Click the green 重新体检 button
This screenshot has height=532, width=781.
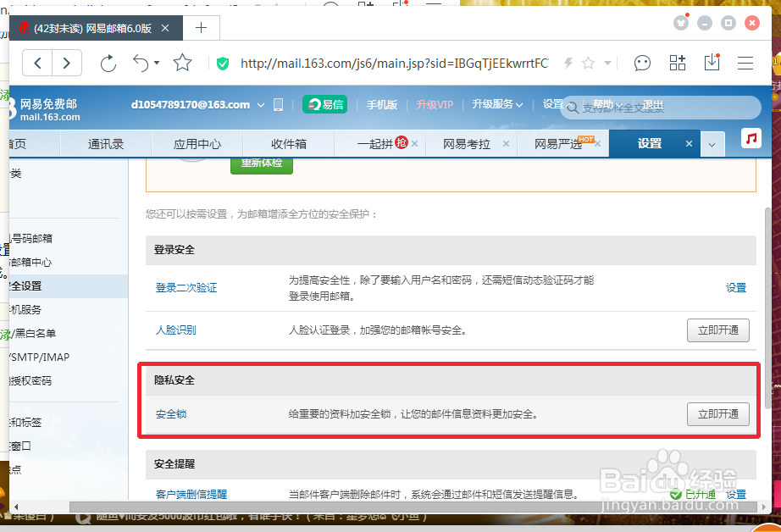(x=262, y=165)
